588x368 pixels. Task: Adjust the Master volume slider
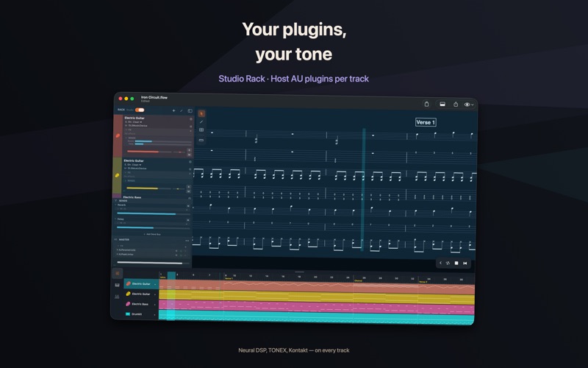(x=153, y=263)
